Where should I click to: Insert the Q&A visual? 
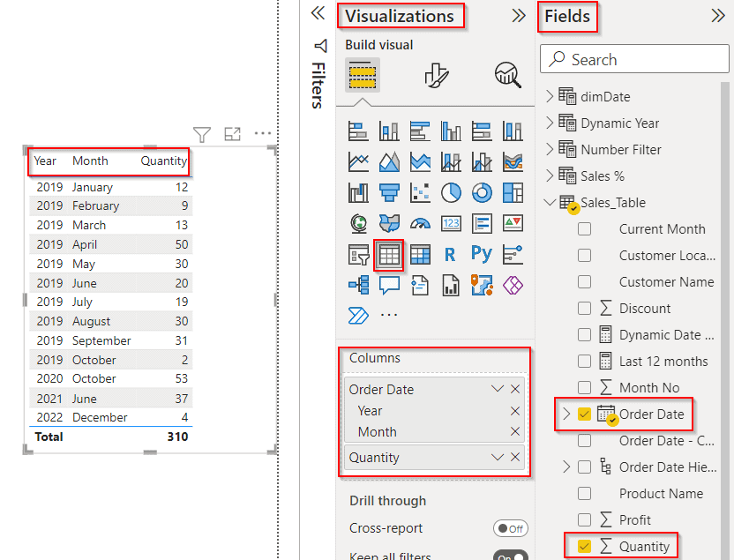389,285
